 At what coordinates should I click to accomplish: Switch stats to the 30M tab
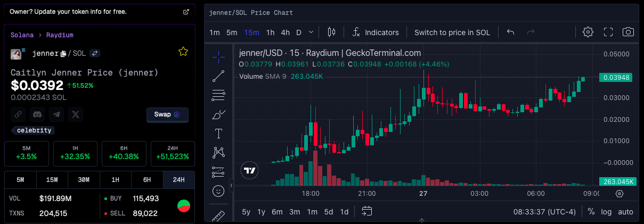84,180
